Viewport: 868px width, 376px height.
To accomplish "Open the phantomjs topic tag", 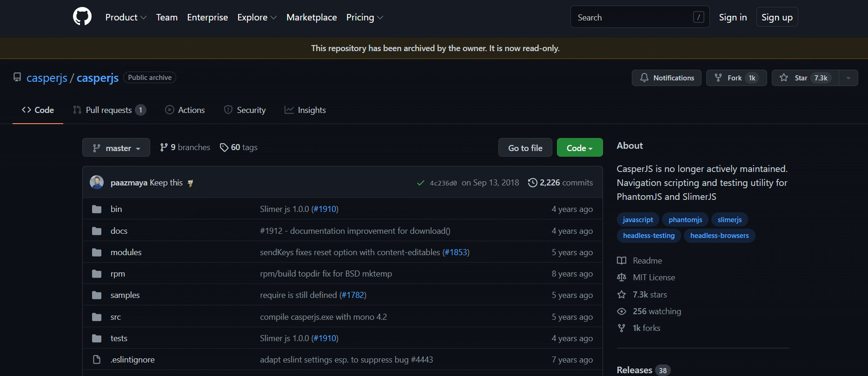I will [x=685, y=220].
